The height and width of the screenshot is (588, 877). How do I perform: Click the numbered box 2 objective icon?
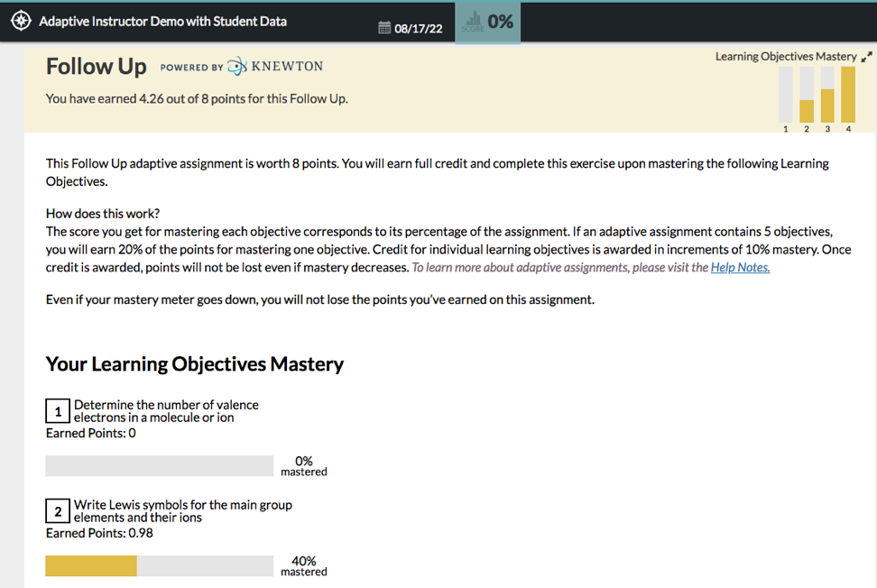(x=58, y=510)
